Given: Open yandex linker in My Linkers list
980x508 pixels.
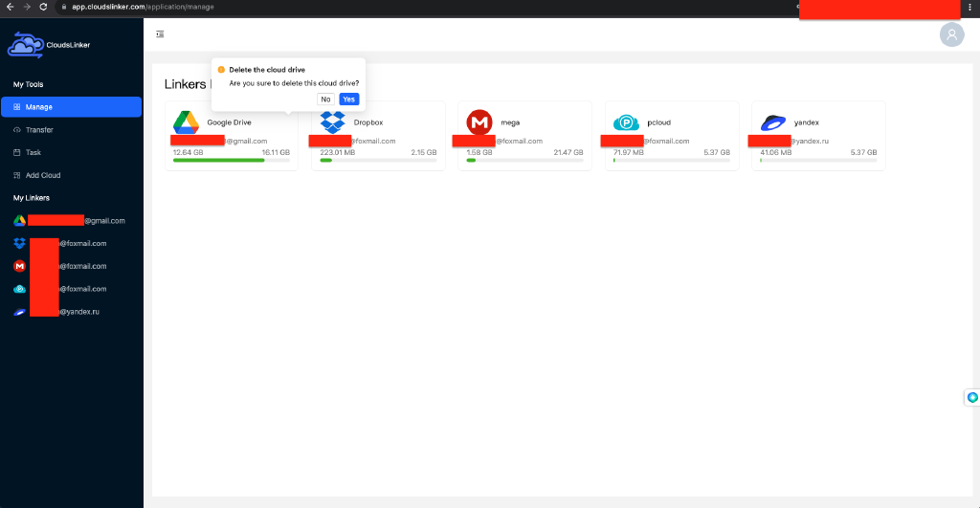Looking at the screenshot, I should tap(56, 312).
